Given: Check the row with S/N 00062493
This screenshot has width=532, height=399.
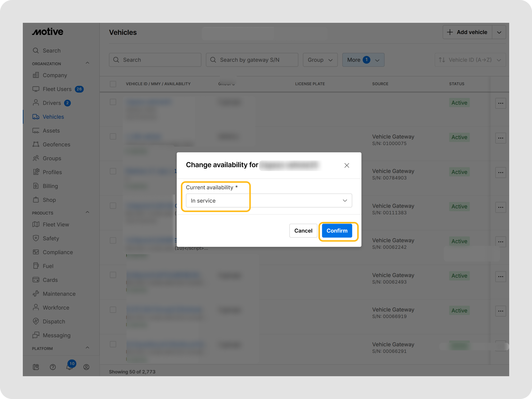Looking at the screenshot, I should tap(113, 275).
